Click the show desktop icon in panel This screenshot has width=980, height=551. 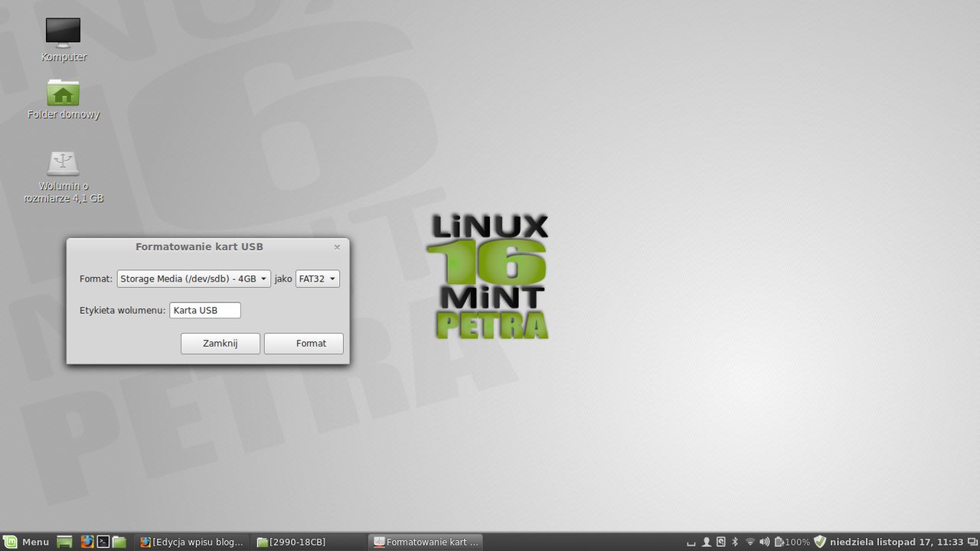coord(64,542)
